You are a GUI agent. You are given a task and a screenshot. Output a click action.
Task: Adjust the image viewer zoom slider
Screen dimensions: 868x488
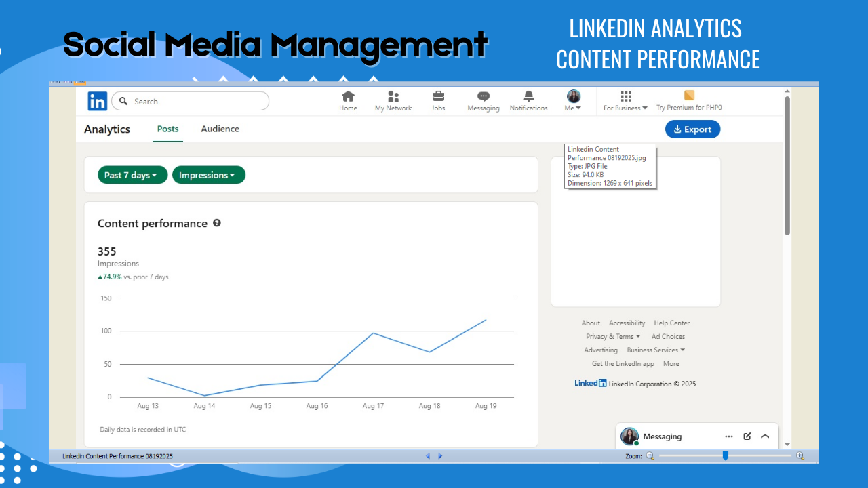[x=725, y=456]
